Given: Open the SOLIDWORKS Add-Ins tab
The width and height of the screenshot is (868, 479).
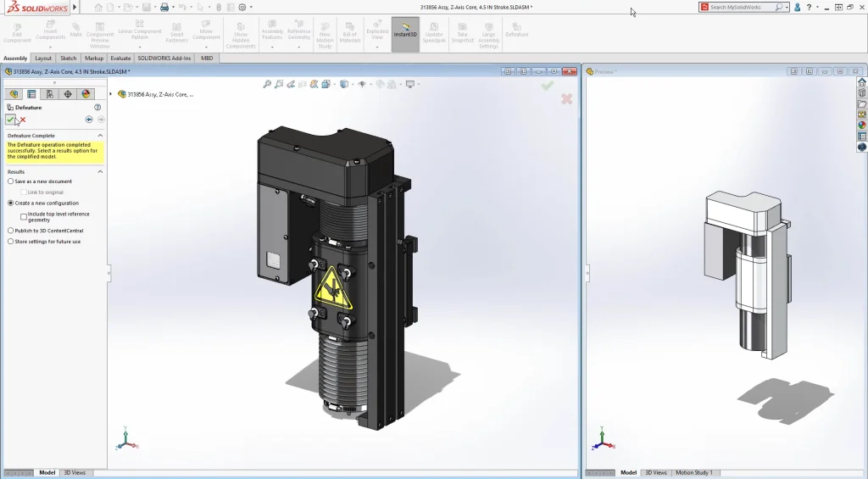Looking at the screenshot, I should [164, 58].
